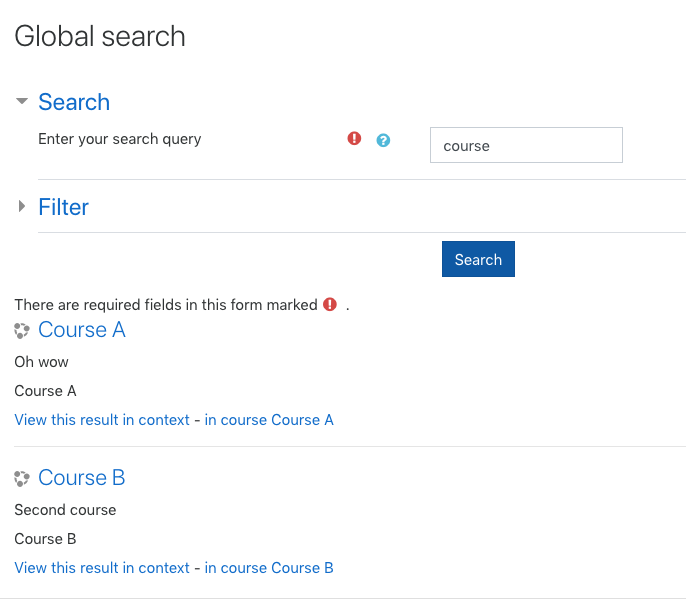Click the help question mark icon
Viewport: 686px width, 600px height.
383,140
